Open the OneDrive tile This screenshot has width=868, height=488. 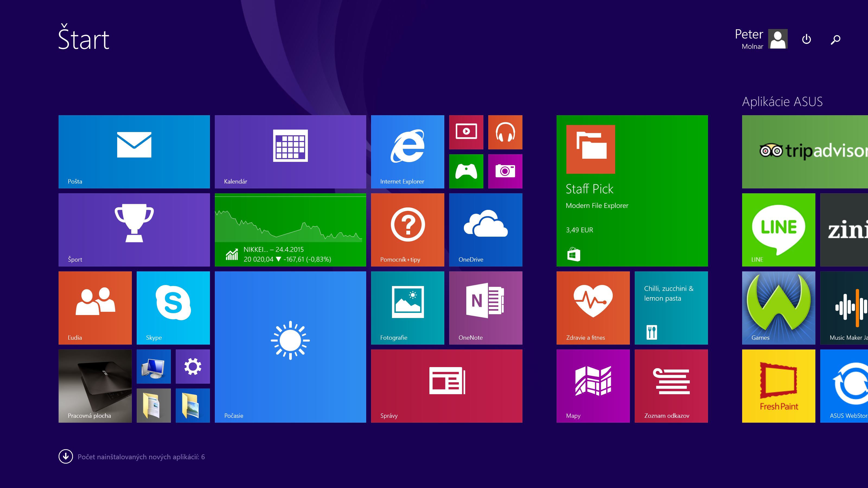coord(486,230)
